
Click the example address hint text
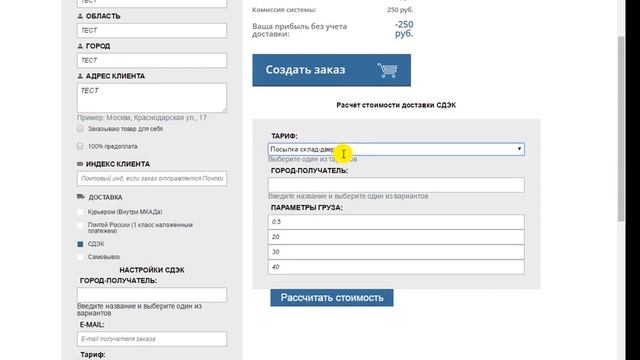[x=142, y=118]
